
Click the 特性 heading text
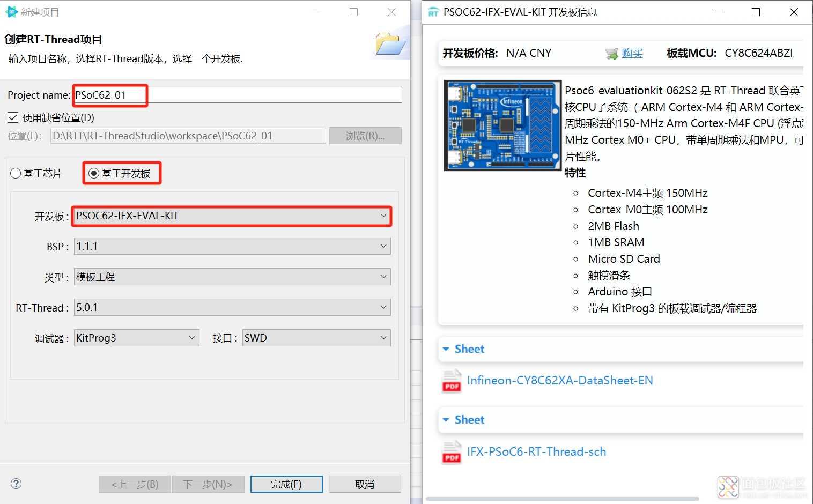(575, 173)
